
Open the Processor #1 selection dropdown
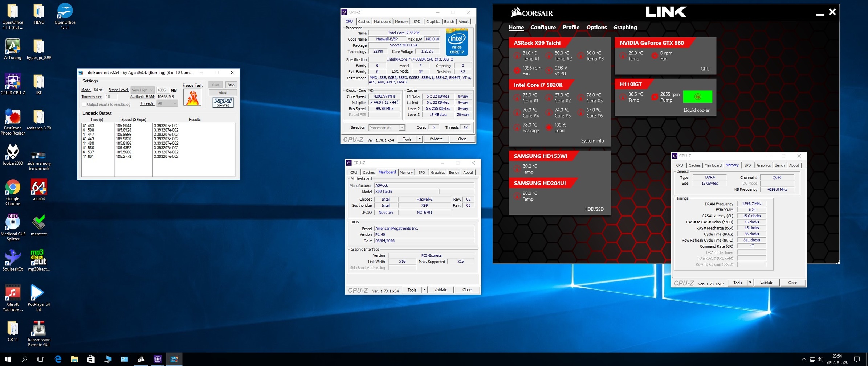387,128
